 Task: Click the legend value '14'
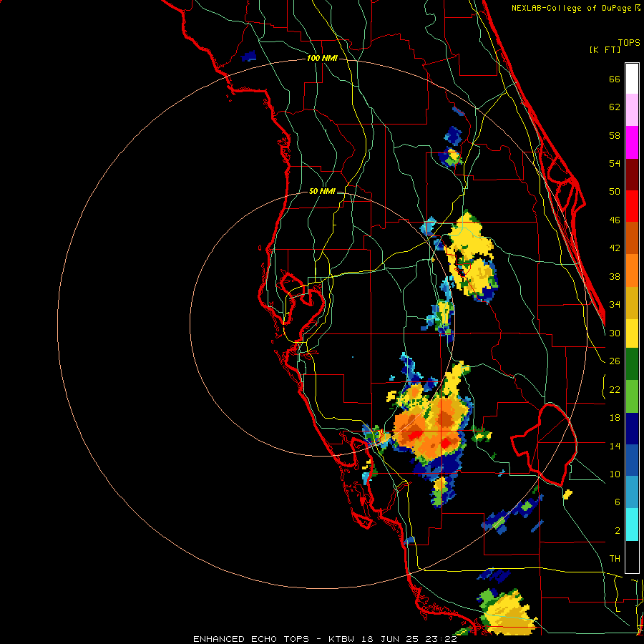pyautogui.click(x=615, y=447)
